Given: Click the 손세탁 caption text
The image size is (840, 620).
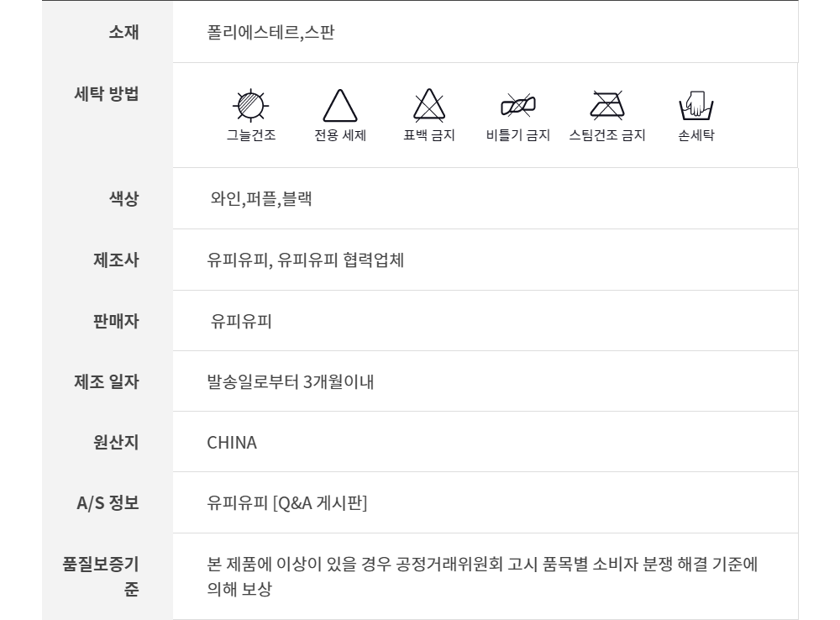Looking at the screenshot, I should [x=696, y=135].
